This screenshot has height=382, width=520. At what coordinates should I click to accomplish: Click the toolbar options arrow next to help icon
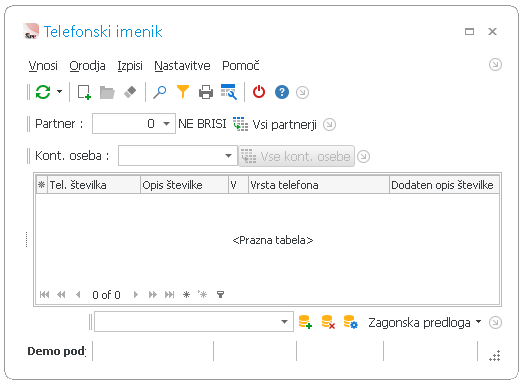[302, 92]
